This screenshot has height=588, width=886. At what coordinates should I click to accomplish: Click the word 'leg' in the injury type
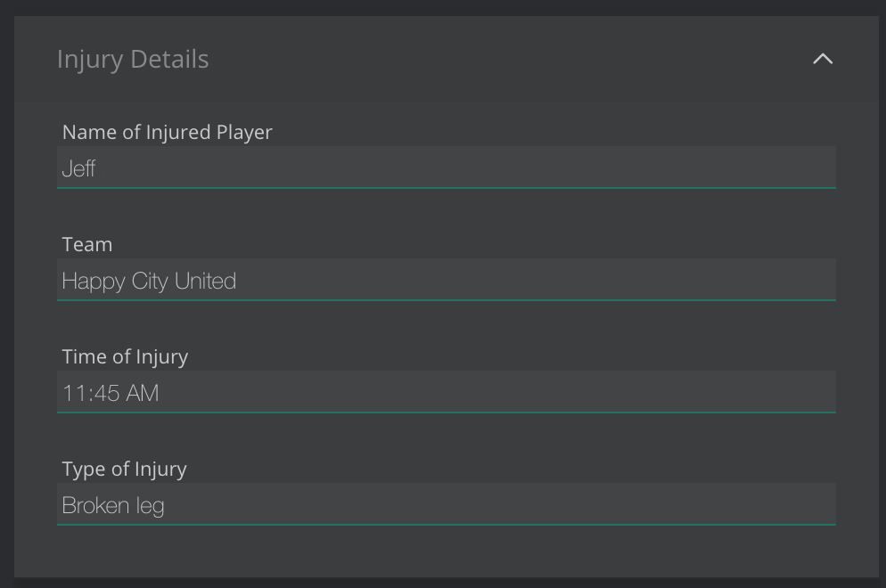151,507
